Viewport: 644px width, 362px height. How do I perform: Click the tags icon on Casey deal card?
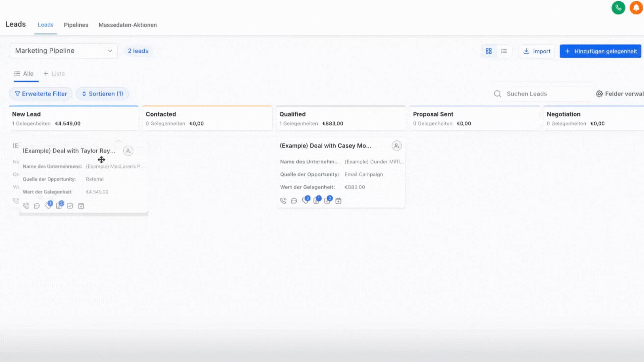coord(305,201)
